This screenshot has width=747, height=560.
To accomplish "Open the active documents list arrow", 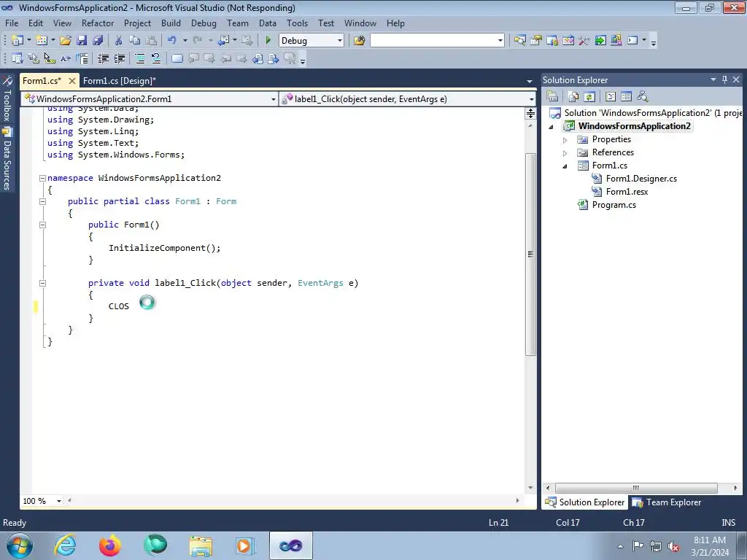I will [x=530, y=81].
